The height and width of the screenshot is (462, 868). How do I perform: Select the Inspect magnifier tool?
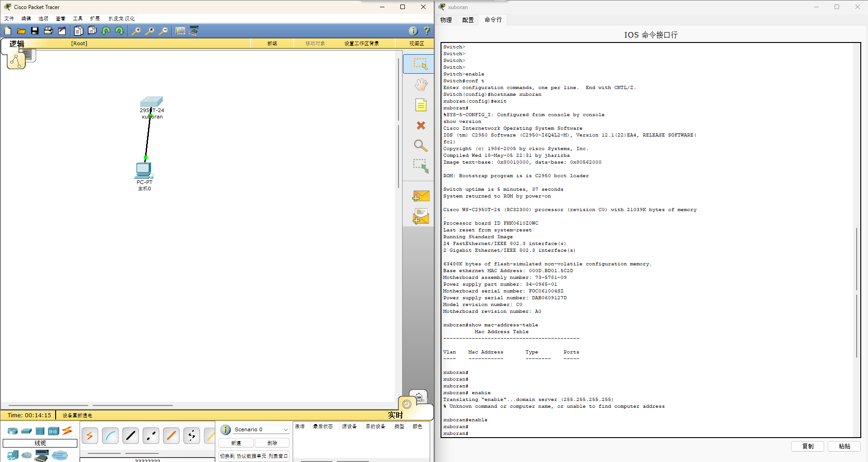click(x=421, y=146)
